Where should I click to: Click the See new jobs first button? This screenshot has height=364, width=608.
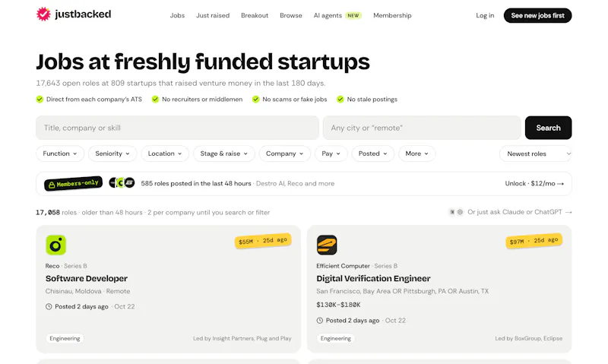pos(538,15)
